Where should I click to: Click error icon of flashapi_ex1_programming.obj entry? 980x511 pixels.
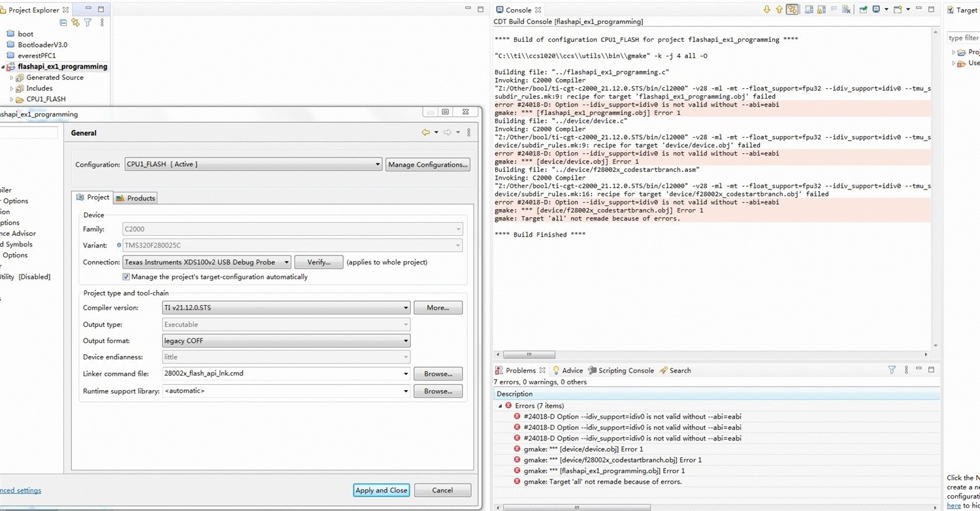coord(517,470)
